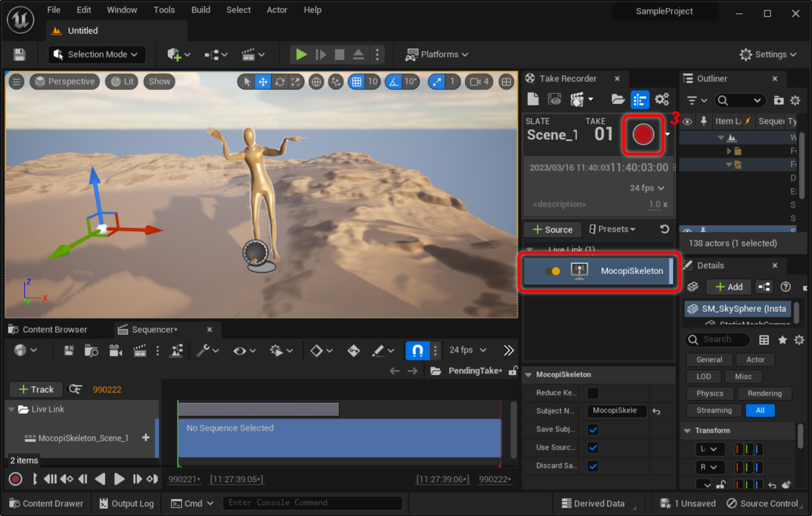The image size is (812, 516).
Task: Expand the 24 fps dropdown in Take Recorder
Action: point(647,188)
